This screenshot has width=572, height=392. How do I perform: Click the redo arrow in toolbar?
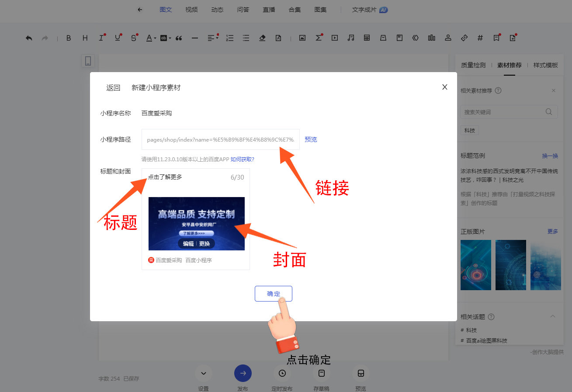point(45,38)
